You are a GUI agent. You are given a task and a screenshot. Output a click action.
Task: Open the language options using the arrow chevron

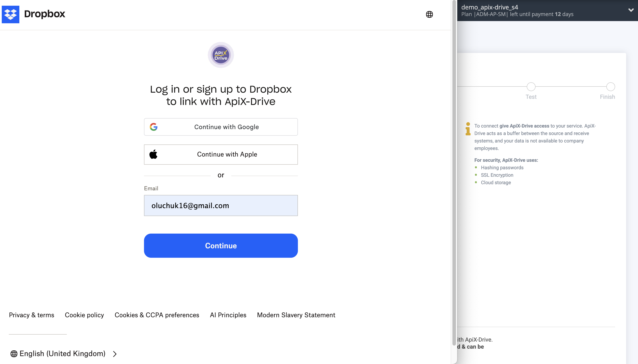coord(115,354)
